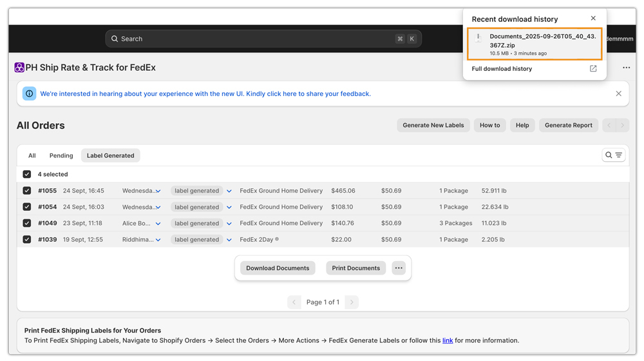The width and height of the screenshot is (644, 361).
Task: Click the FedEx 2Day service text for #1039
Action: (x=259, y=239)
